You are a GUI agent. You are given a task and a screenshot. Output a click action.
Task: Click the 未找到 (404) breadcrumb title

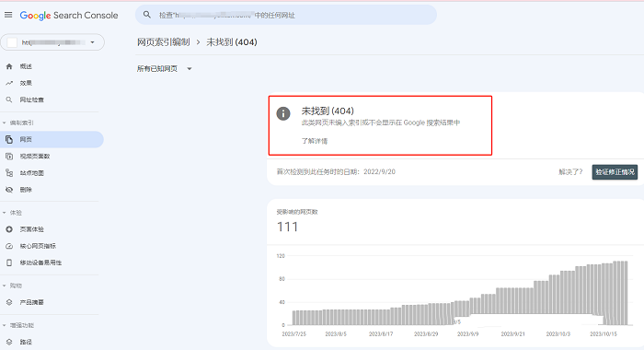(232, 42)
